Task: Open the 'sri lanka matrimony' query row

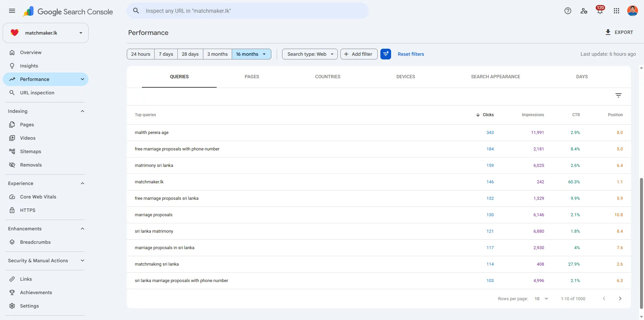Action: [x=379, y=231]
